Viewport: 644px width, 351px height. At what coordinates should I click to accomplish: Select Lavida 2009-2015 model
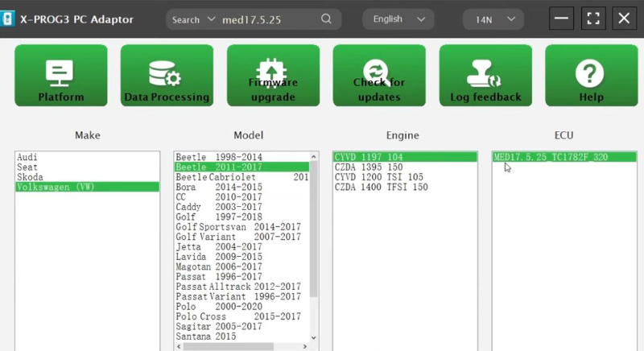coord(242,257)
